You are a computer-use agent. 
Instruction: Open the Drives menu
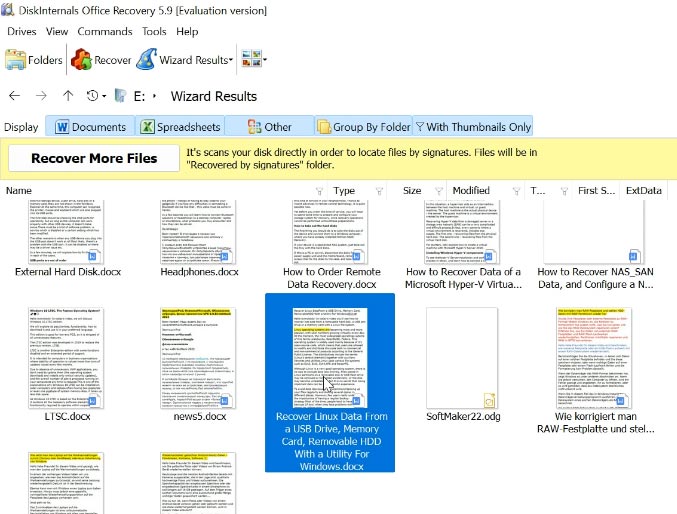(22, 32)
